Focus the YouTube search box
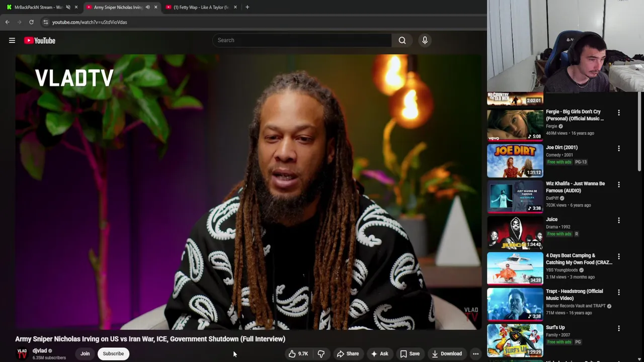The height and width of the screenshot is (362, 644). pos(302,40)
